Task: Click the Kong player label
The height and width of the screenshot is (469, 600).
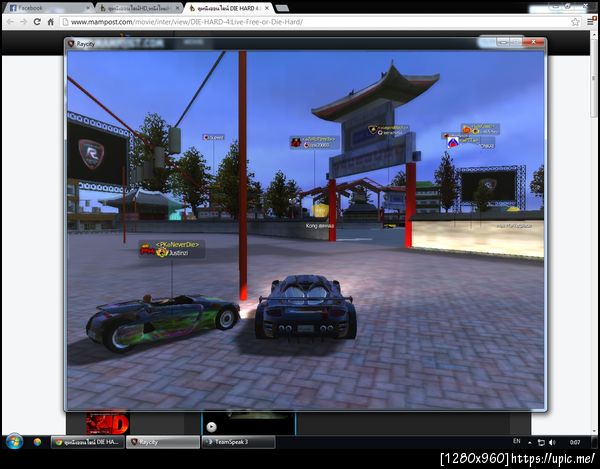Action: (320, 226)
